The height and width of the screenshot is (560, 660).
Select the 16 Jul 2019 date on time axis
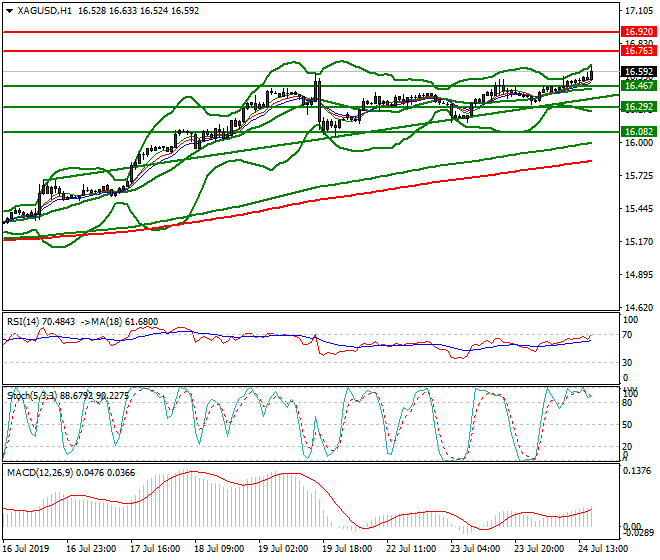coord(26,549)
